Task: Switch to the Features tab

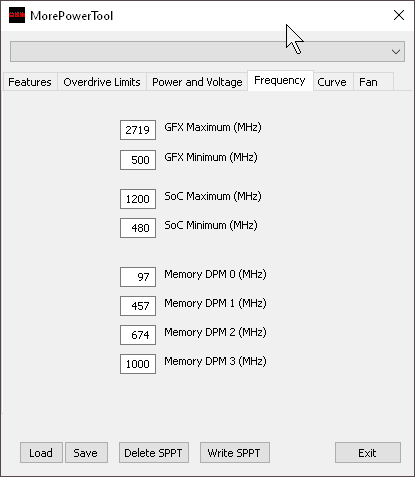Action: (30, 82)
